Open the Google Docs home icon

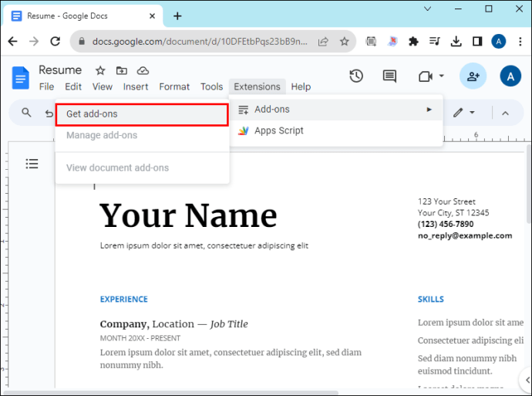20,78
